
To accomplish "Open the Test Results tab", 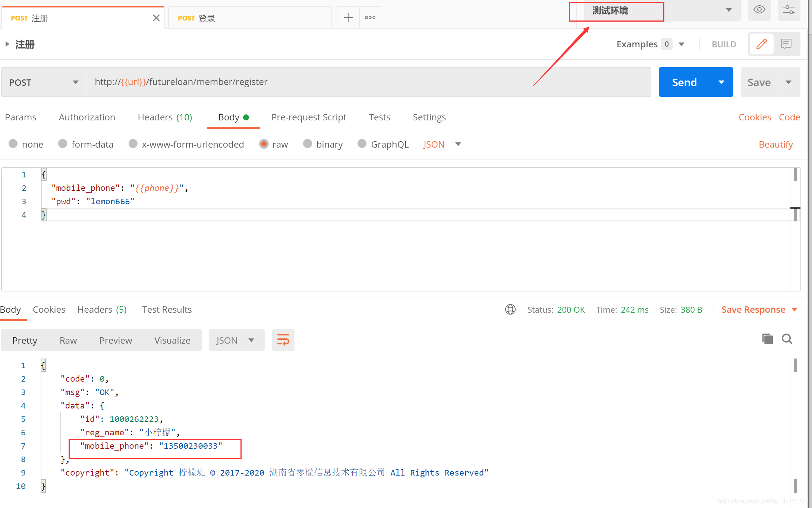I will coord(167,309).
